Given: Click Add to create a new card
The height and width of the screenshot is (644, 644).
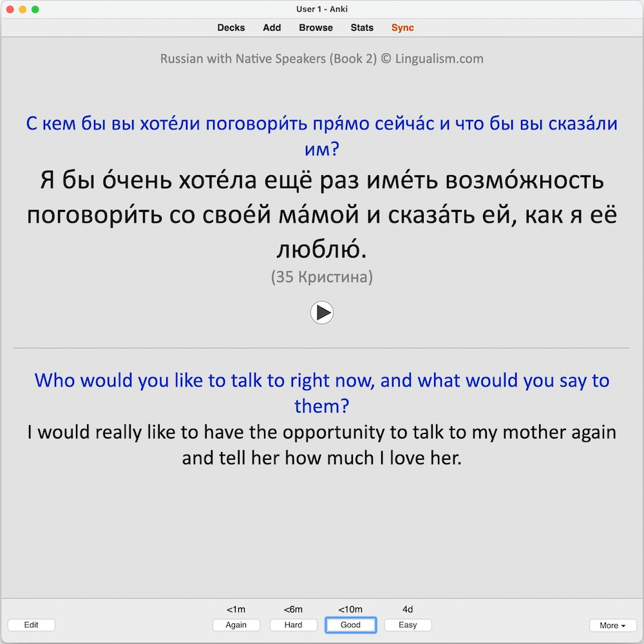Looking at the screenshot, I should click(x=272, y=28).
